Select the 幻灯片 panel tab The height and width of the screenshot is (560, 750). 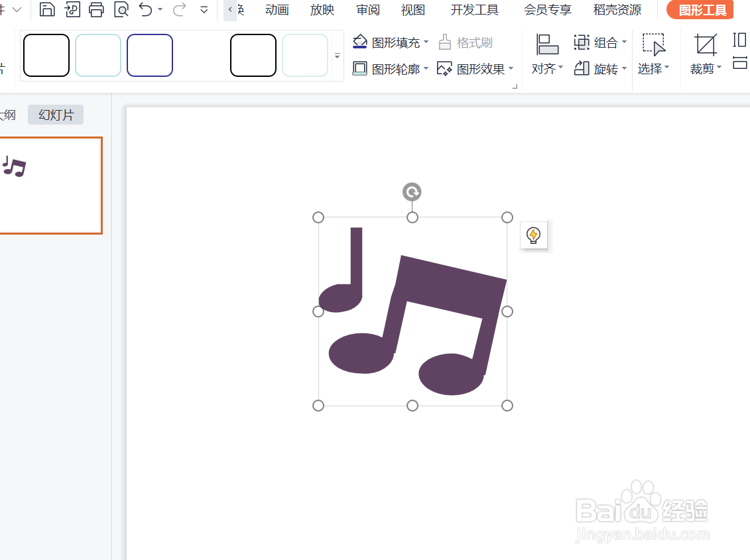[56, 115]
